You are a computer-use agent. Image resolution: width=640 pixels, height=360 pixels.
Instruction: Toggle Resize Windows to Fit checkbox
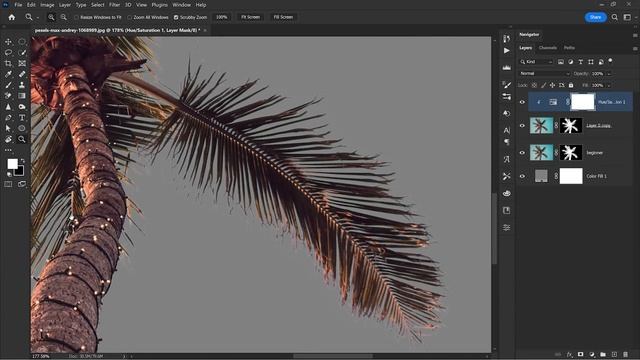click(x=76, y=17)
